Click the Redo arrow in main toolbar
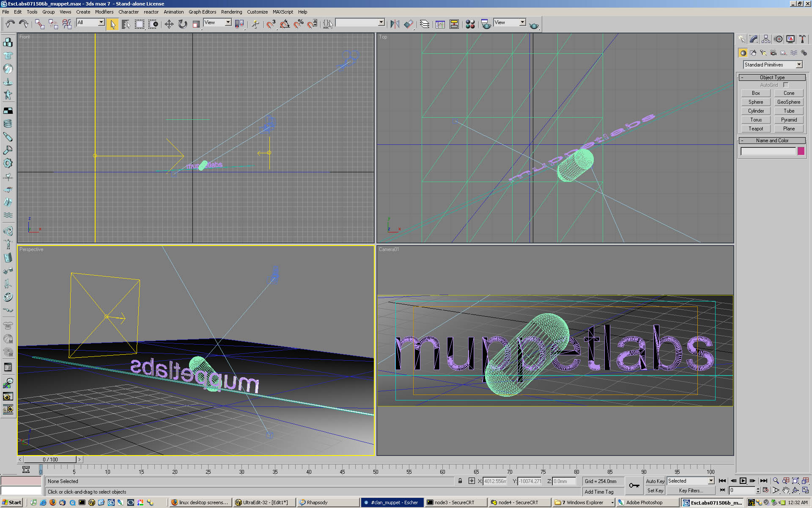Image resolution: width=812 pixels, height=508 pixels. point(24,24)
